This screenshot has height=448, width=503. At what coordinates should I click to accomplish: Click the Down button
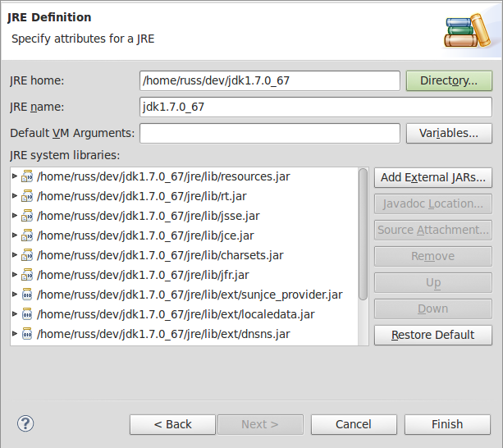[433, 309]
